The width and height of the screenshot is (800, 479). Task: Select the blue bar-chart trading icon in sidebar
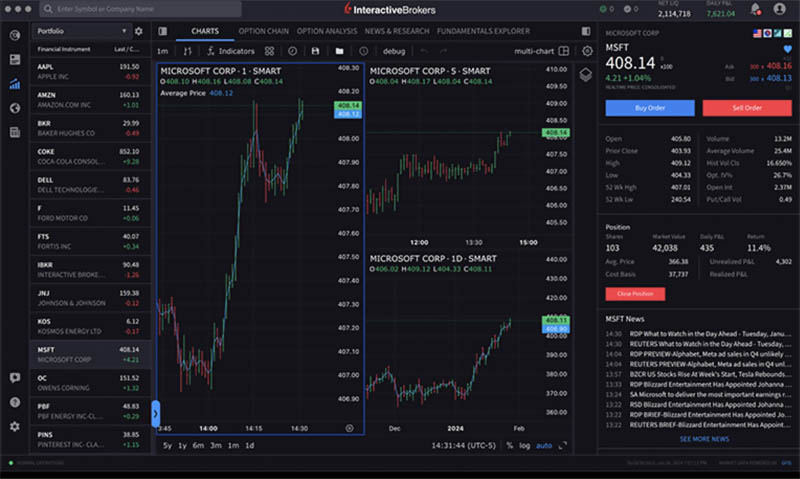click(x=15, y=84)
